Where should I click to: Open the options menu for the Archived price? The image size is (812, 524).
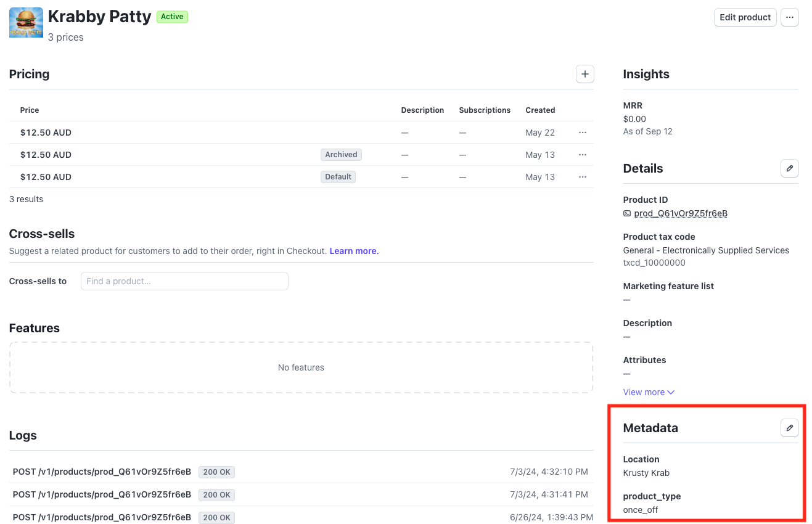(x=582, y=155)
